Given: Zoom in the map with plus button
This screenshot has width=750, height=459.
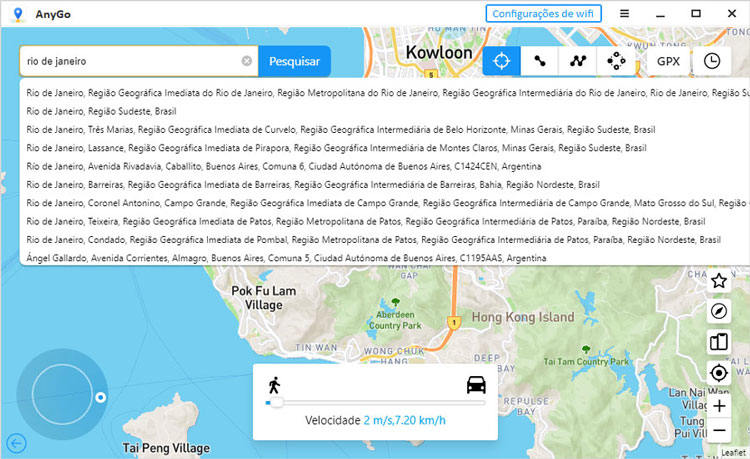Looking at the screenshot, I should click(x=718, y=405).
